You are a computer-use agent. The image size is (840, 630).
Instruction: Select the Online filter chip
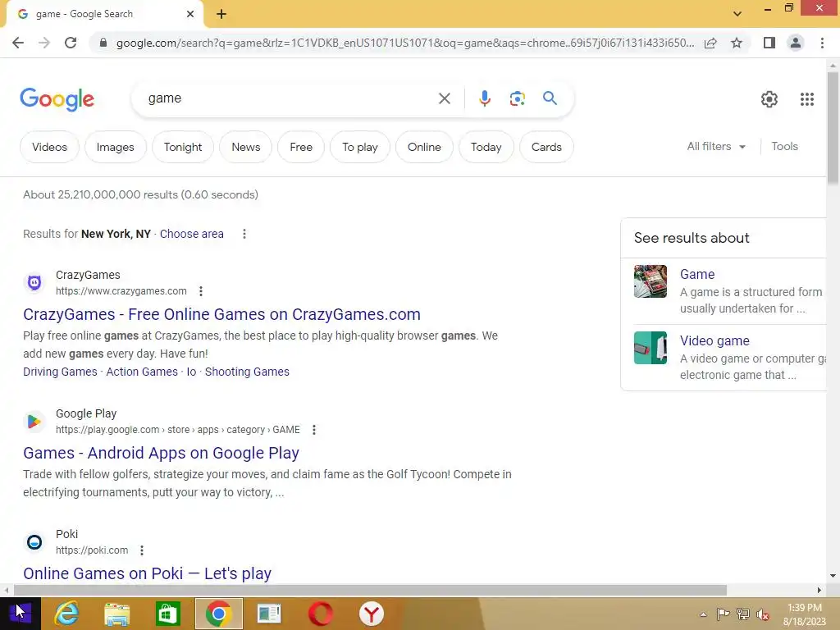coord(424,147)
